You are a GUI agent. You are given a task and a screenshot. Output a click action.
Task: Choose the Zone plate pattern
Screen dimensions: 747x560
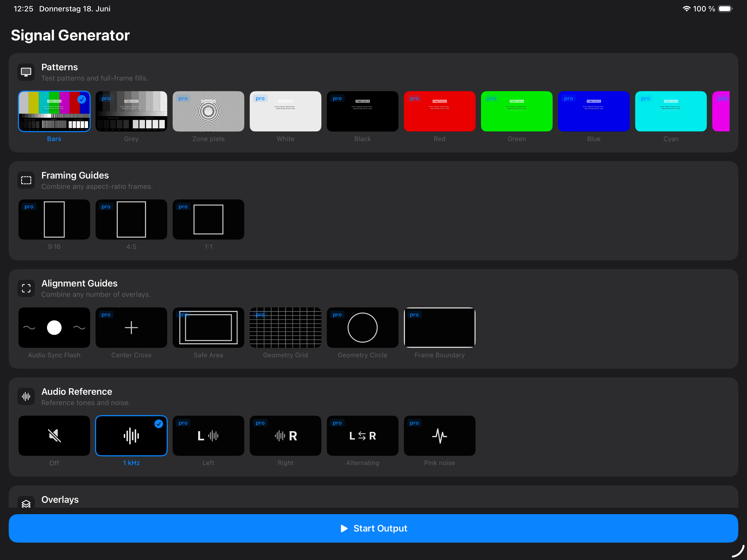click(208, 111)
